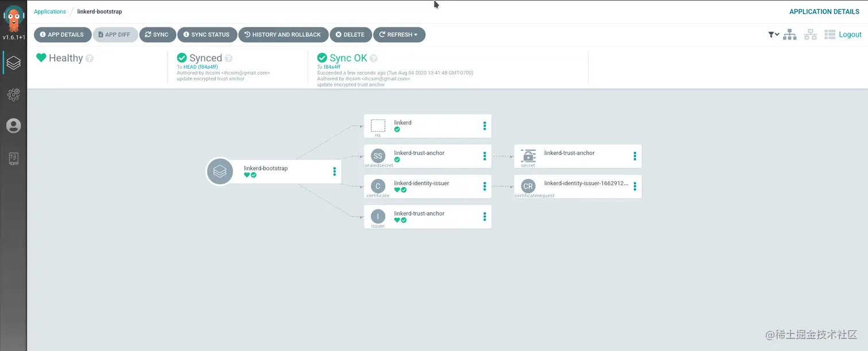Viewport: 868px width, 351px height.
Task: Click sync check on sealedsecret node
Action: click(397, 160)
